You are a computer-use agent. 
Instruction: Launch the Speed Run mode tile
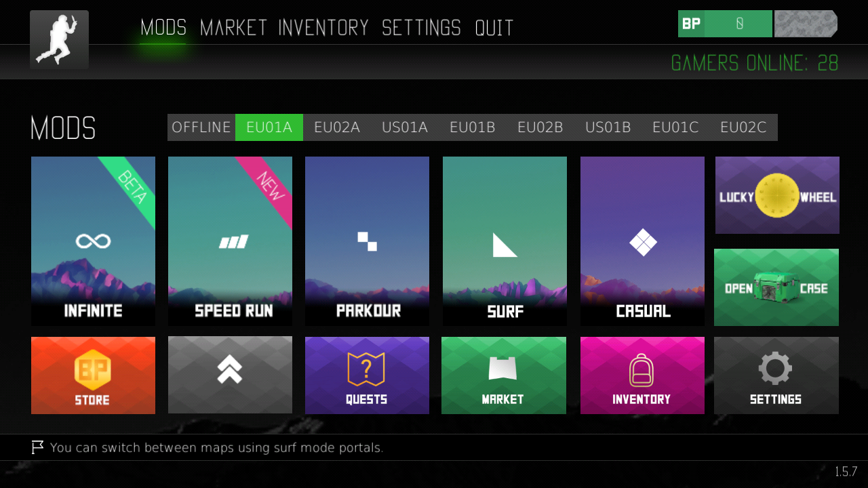(x=230, y=241)
